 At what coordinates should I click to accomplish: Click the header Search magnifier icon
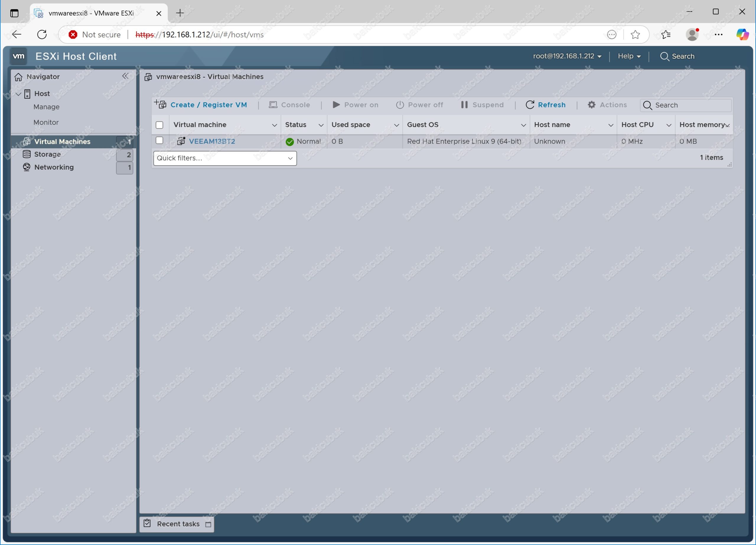[664, 56]
